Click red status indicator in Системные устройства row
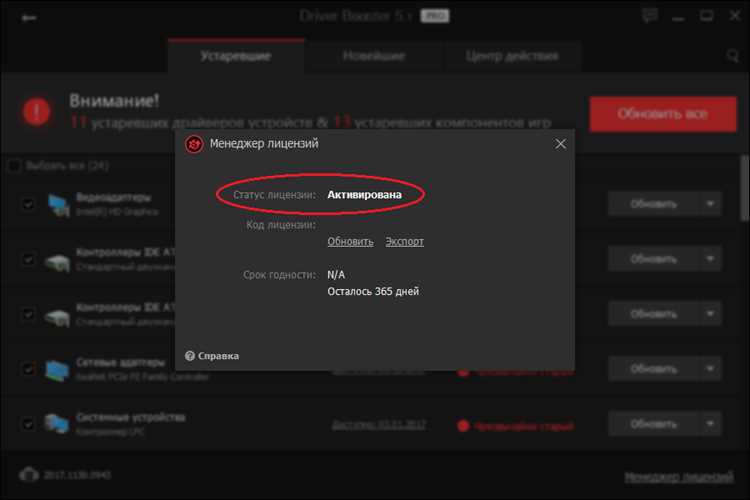Image resolution: width=750 pixels, height=500 pixels. 463,426
